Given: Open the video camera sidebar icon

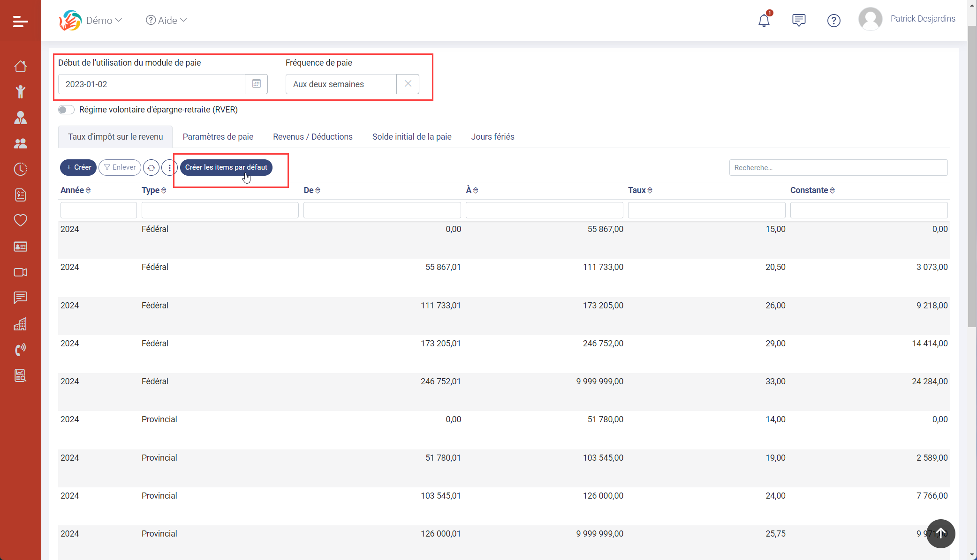Looking at the screenshot, I should pyautogui.click(x=20, y=272).
